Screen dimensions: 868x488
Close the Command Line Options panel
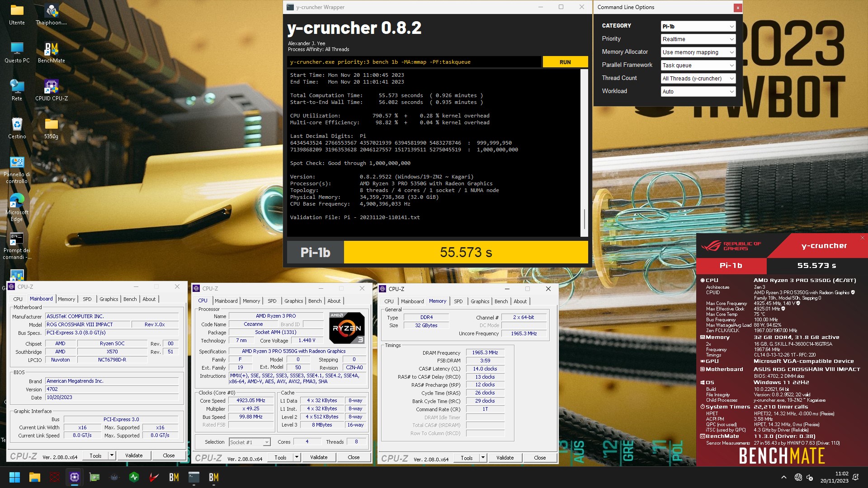(x=737, y=8)
